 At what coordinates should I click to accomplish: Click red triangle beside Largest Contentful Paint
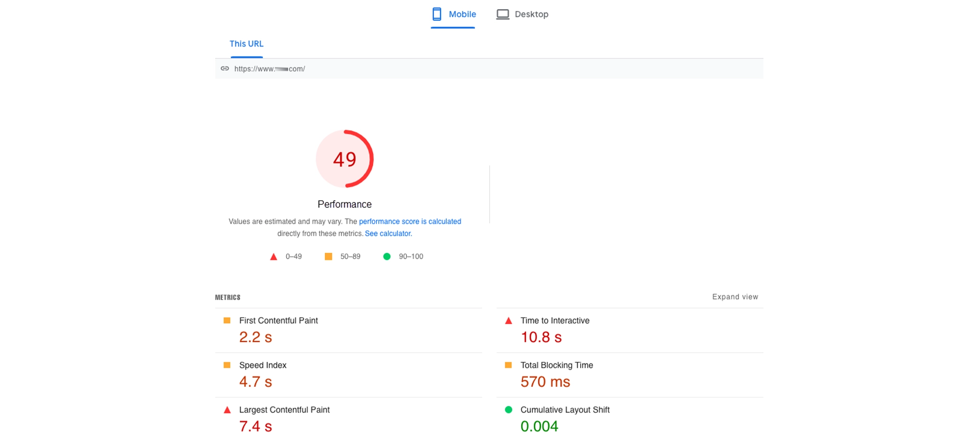pos(227,410)
